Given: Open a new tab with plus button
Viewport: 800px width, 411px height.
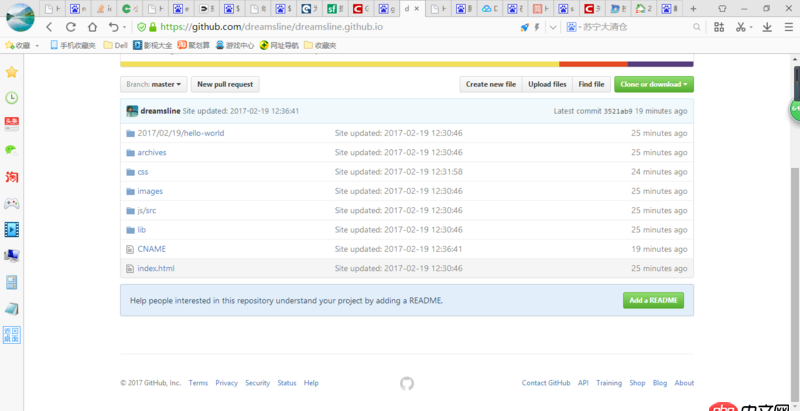Looking at the screenshot, I should click(x=693, y=9).
